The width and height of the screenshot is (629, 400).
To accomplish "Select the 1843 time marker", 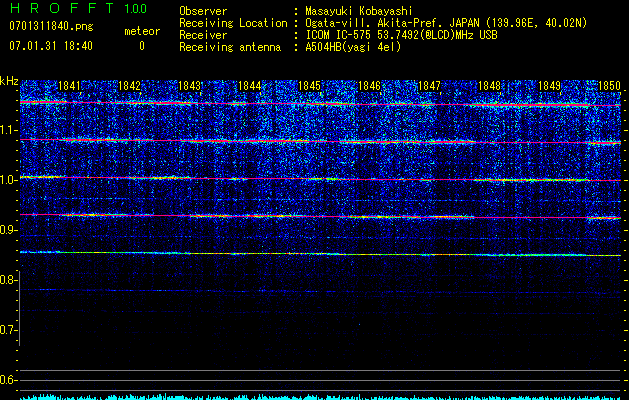I will (190, 87).
